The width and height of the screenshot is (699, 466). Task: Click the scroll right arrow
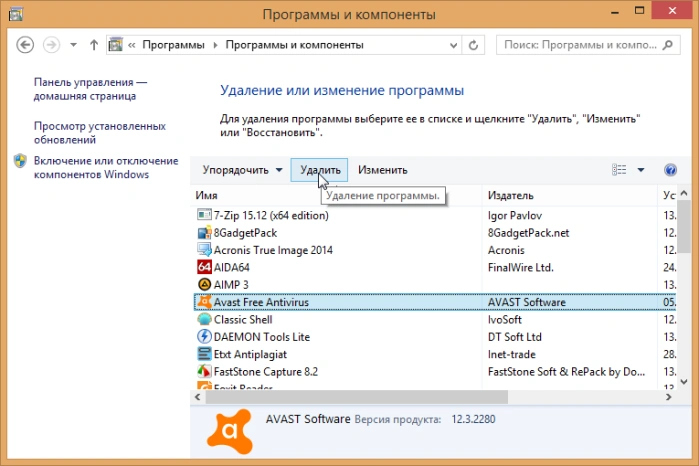coord(668,397)
